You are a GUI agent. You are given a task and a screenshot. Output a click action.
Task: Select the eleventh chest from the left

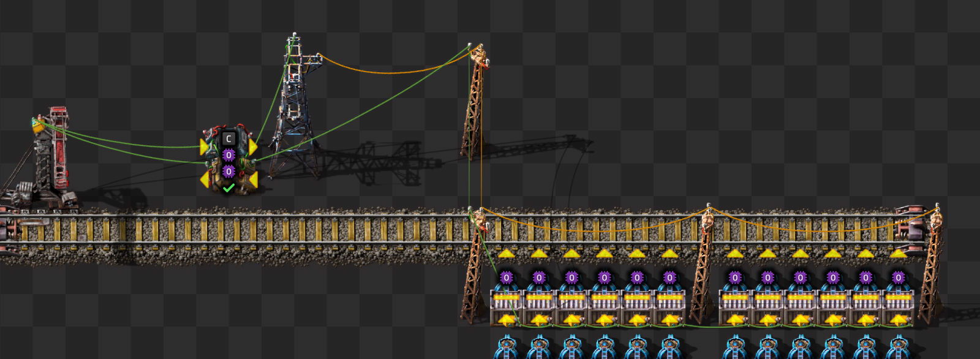tap(865, 308)
